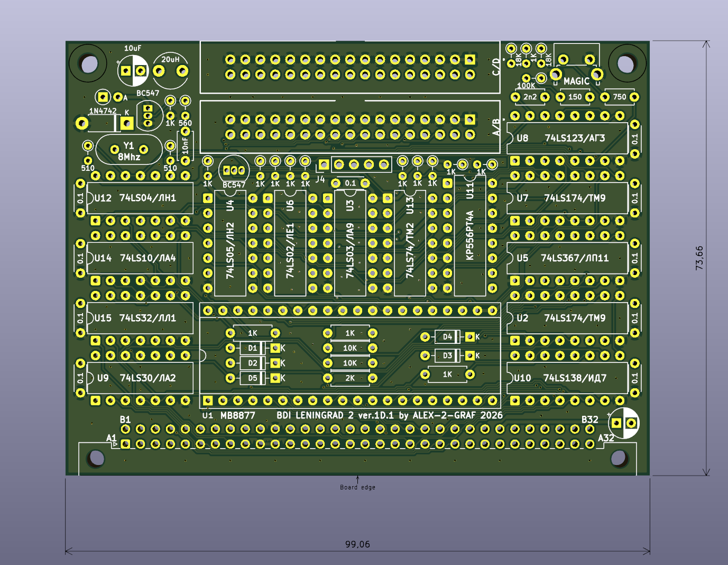Click the 2K resistor footprint
The height and width of the screenshot is (565, 728).
coord(350,378)
